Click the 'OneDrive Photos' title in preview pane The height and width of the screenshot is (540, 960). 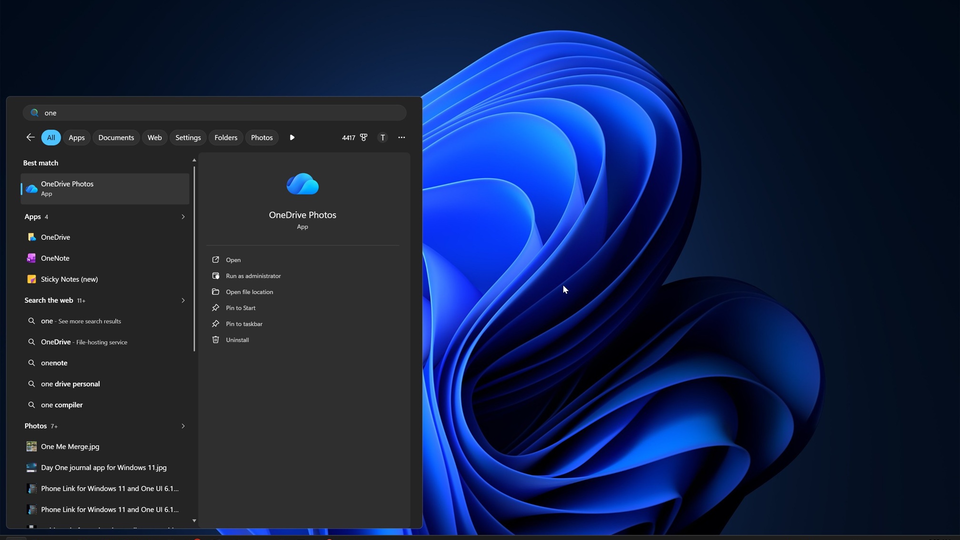point(302,215)
